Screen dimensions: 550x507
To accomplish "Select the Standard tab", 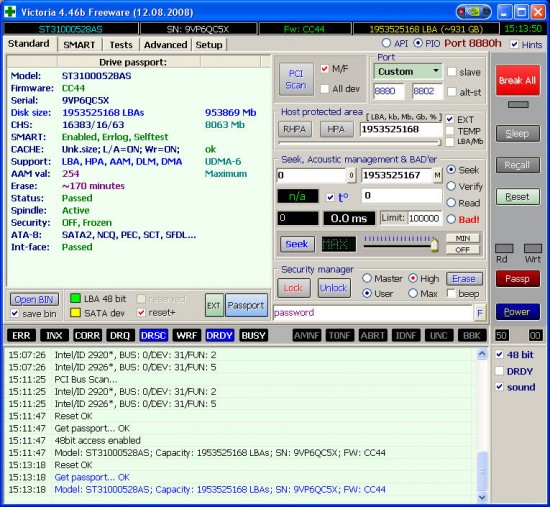I will [29, 44].
